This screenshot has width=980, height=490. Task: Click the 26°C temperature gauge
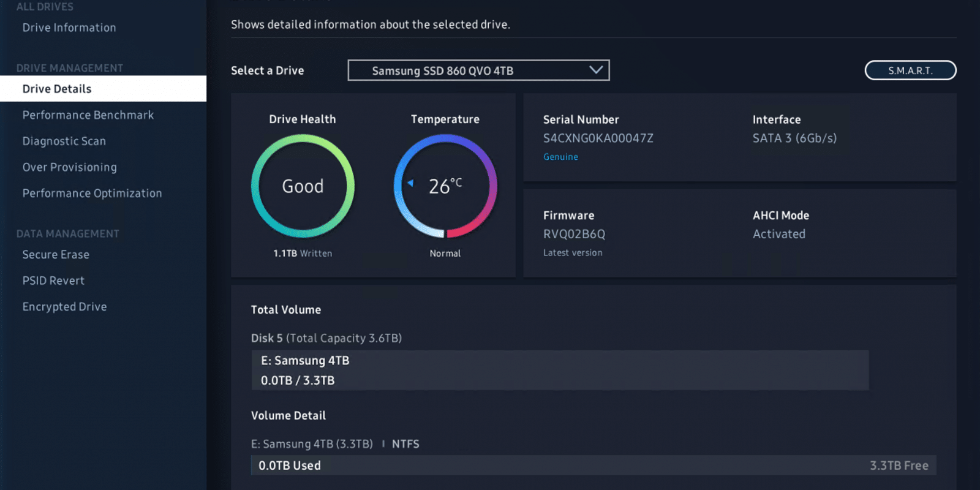[445, 186]
